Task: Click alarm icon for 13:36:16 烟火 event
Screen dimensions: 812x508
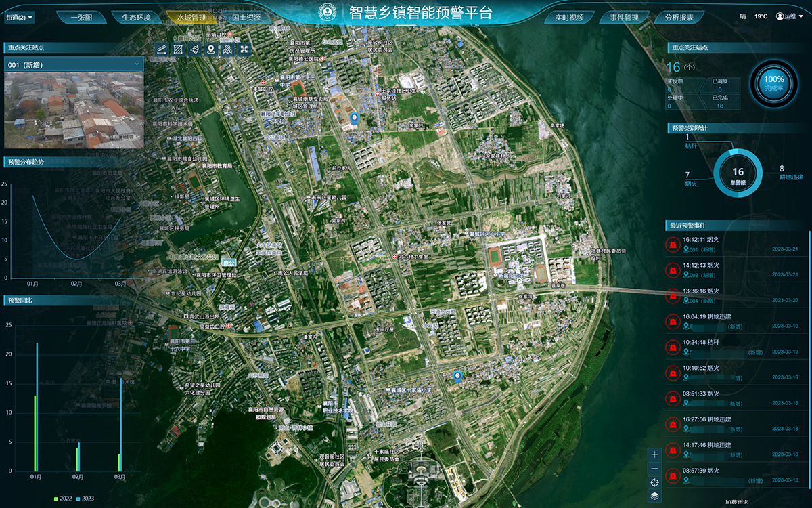Action: coord(673,296)
